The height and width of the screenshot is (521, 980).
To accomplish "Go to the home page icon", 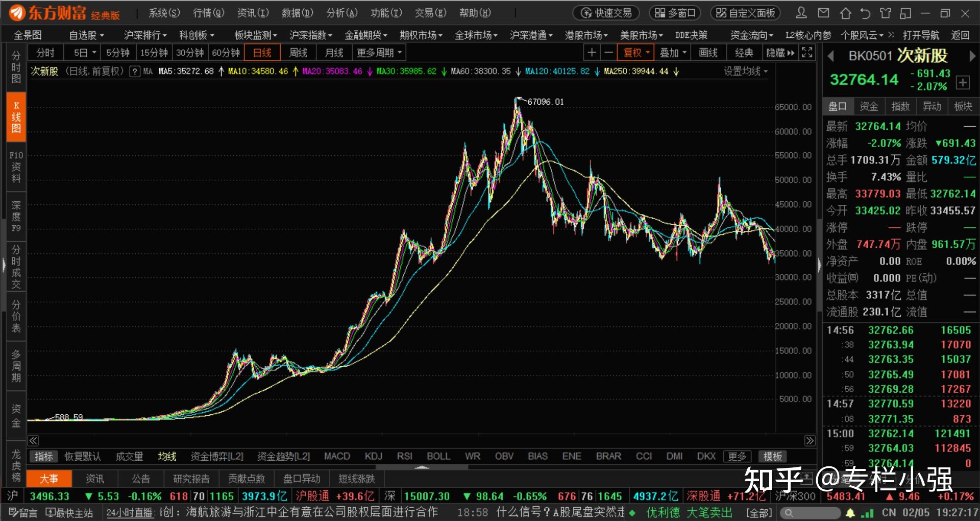I will click(x=845, y=13).
